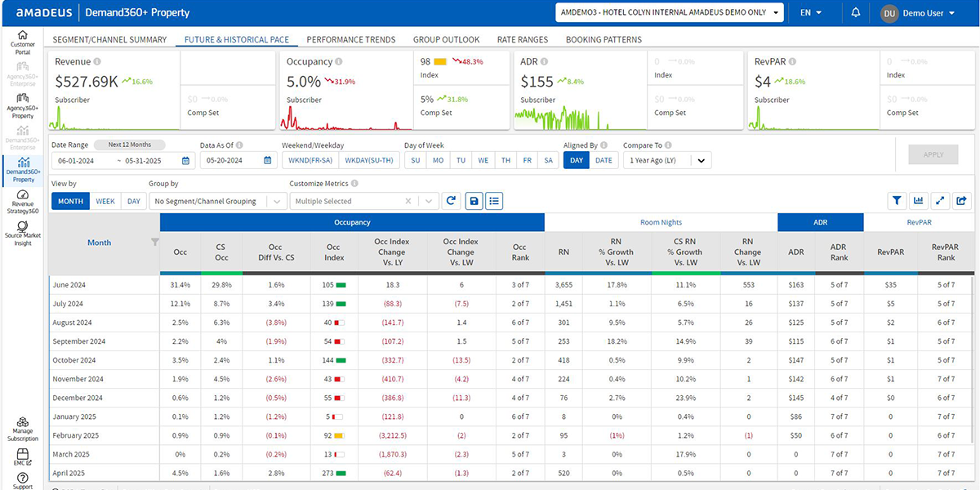Viewport: 980px width, 490px height.
Task: Open Revenue Strategy360 in the sidebar
Action: [x=22, y=198]
